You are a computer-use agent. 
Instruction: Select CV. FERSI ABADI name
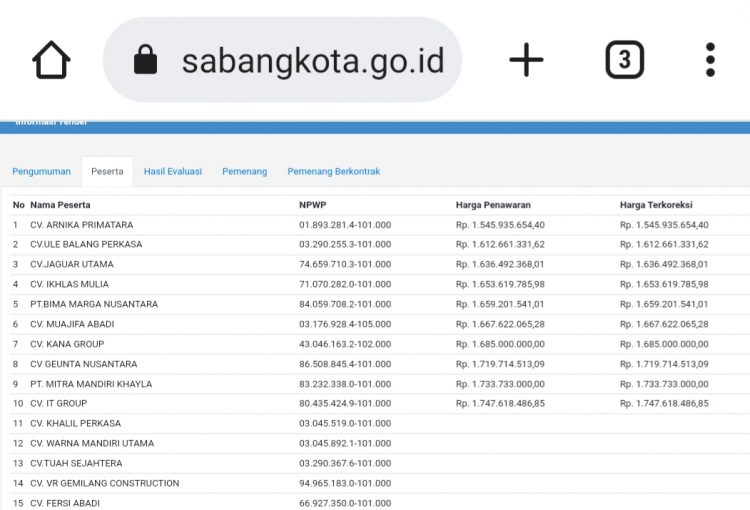(x=65, y=503)
